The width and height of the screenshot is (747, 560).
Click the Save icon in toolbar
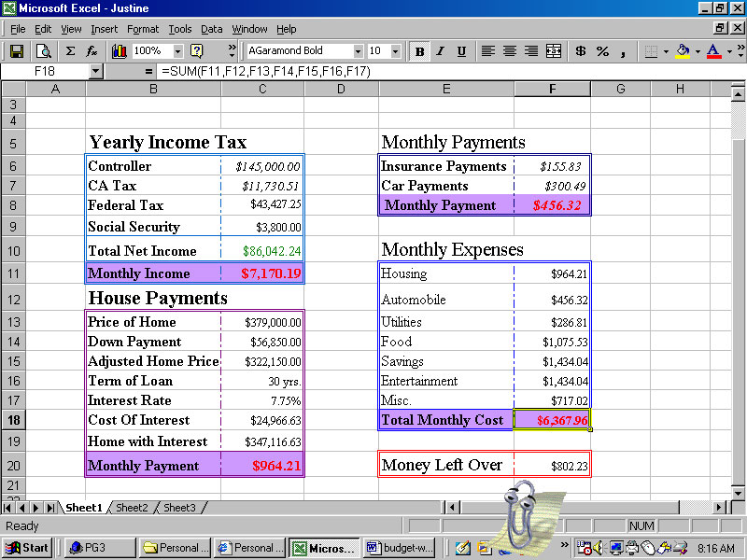click(16, 51)
